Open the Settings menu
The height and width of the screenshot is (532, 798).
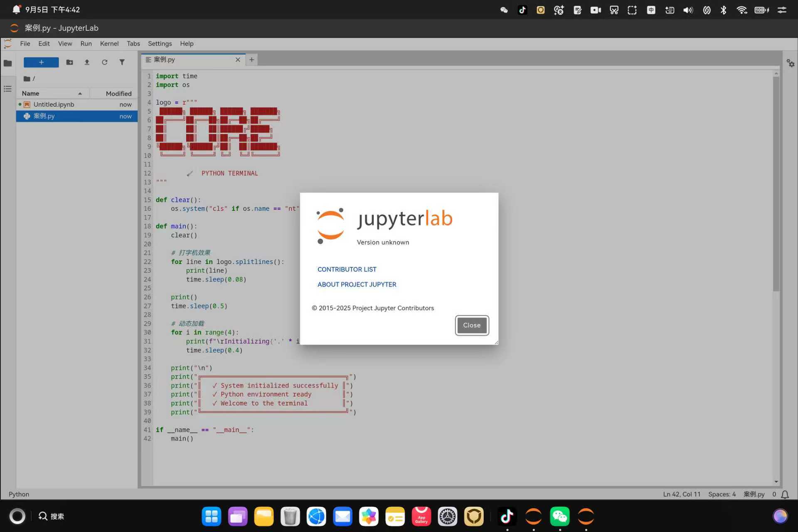click(160, 44)
